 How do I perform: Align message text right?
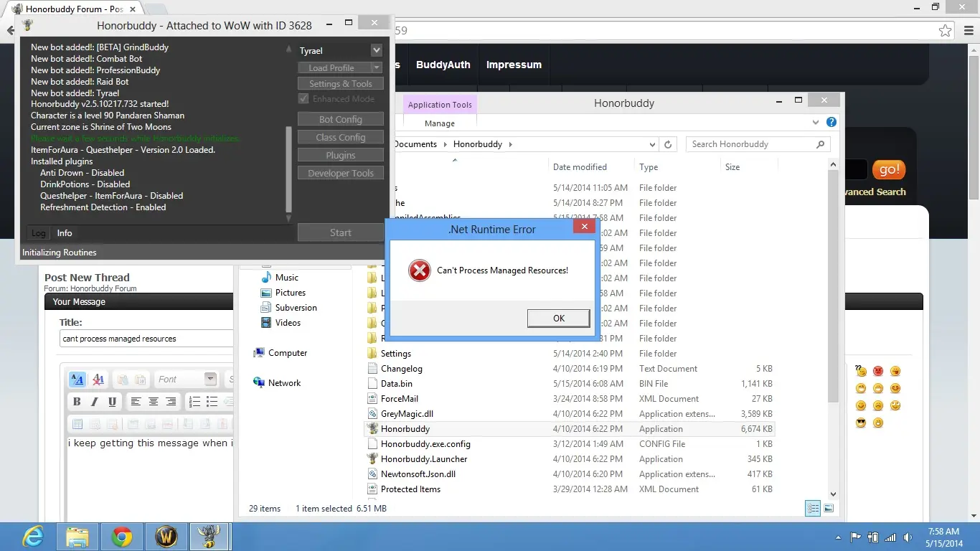tap(171, 402)
